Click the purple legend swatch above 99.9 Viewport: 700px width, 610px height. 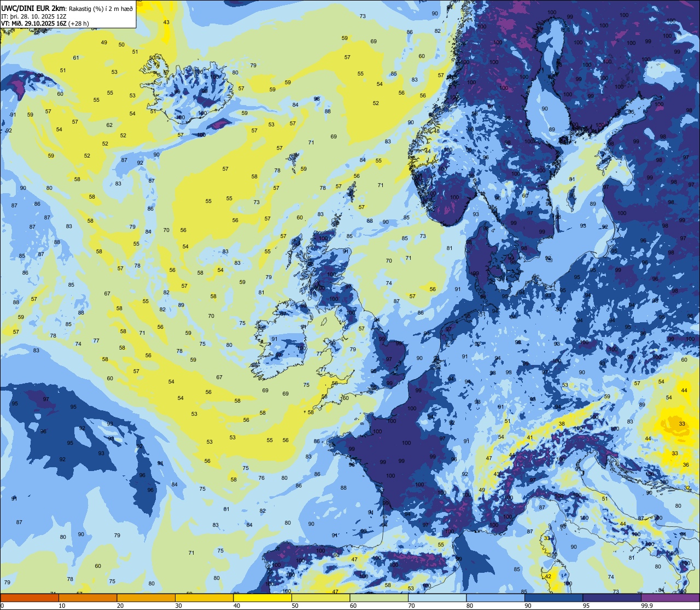click(x=670, y=597)
